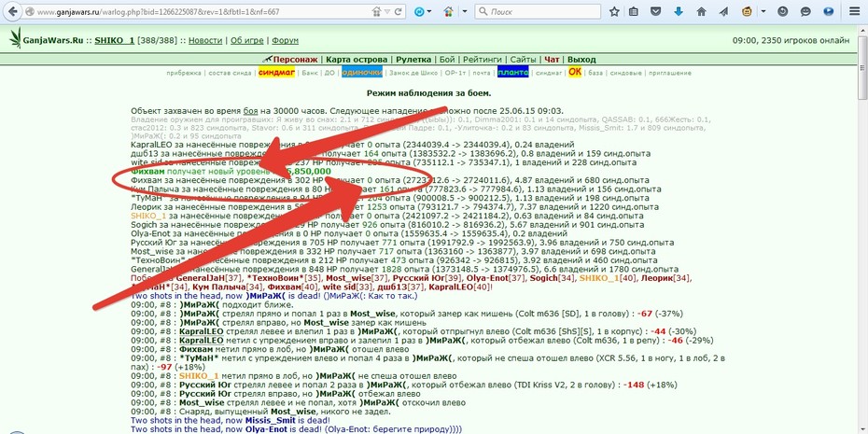Click the yellow-highlighted OK link
Screen dimensions: 868x434
[x=575, y=72]
